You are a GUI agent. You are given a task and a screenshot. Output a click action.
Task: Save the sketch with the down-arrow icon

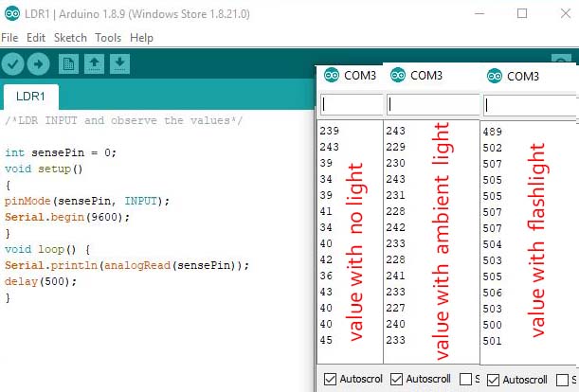click(x=119, y=63)
